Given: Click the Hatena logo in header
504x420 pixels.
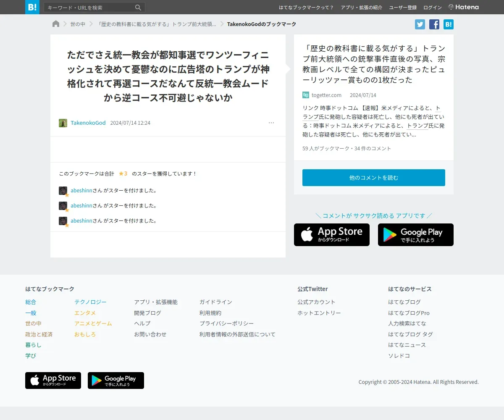Looking at the screenshot, I should 463,7.
